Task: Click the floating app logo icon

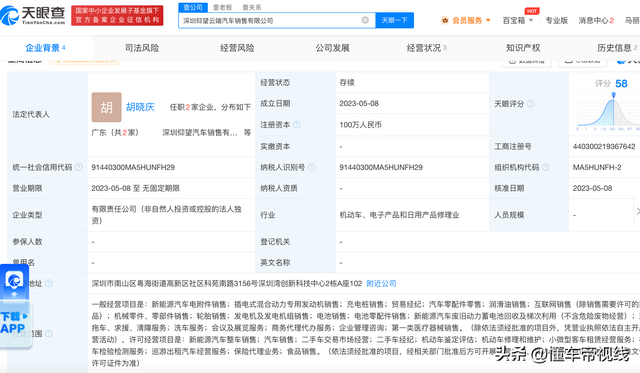Action: [x=14, y=281]
